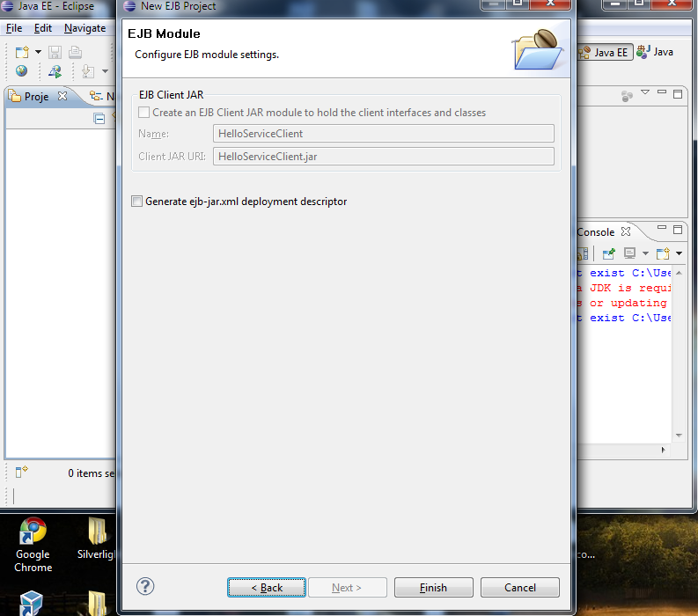Screen dimensions: 698x616
Task: Click the next annotation arrow toolbar icon
Action: pyautogui.click(x=88, y=71)
